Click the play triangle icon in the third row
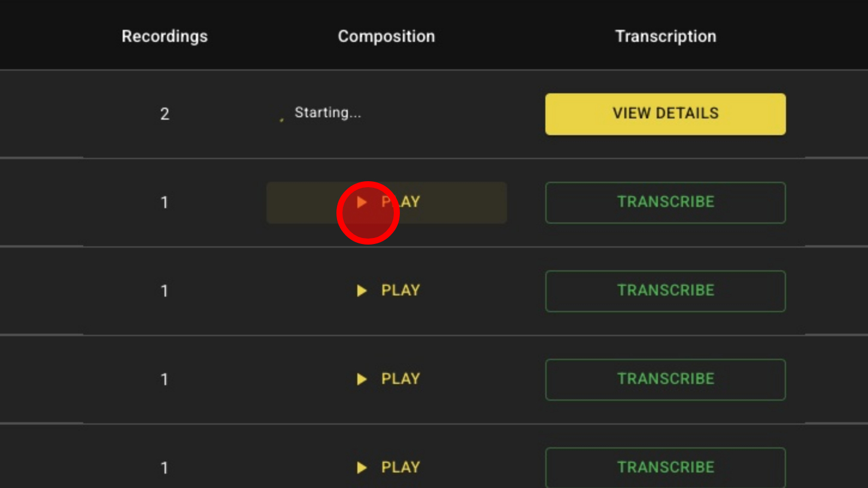The width and height of the screenshot is (868, 488). coord(362,291)
